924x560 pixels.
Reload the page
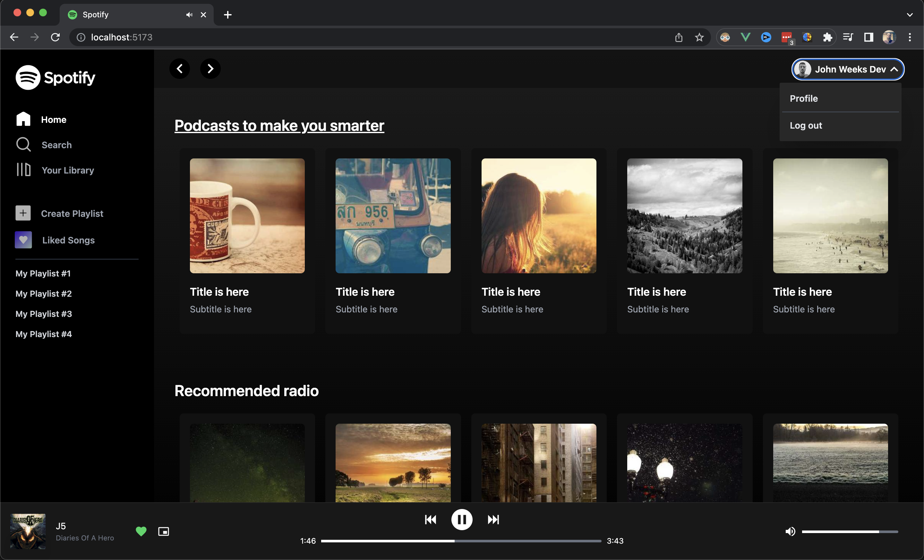tap(56, 37)
